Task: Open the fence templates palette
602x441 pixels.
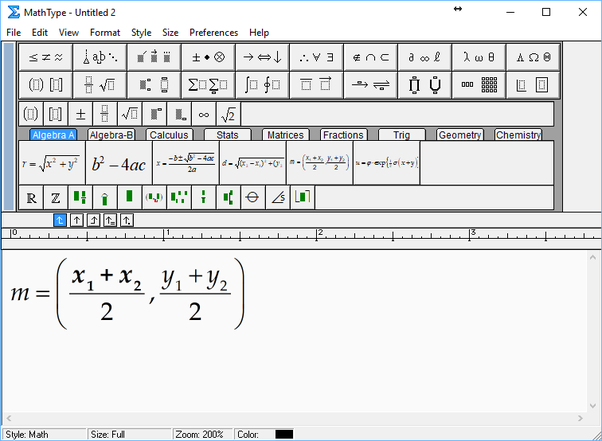Action: [45, 85]
